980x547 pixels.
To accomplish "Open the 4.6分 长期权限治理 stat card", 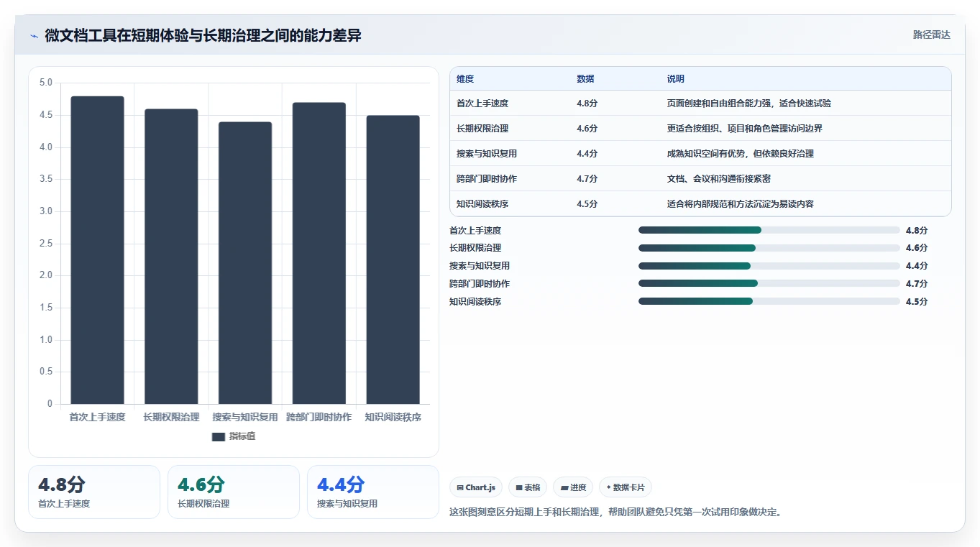I will 234,492.
